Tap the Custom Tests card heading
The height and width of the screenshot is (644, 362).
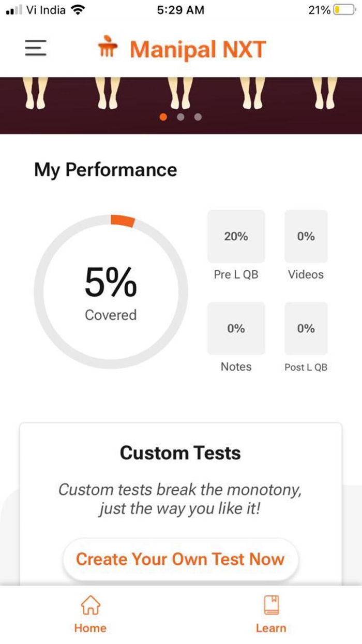180,453
